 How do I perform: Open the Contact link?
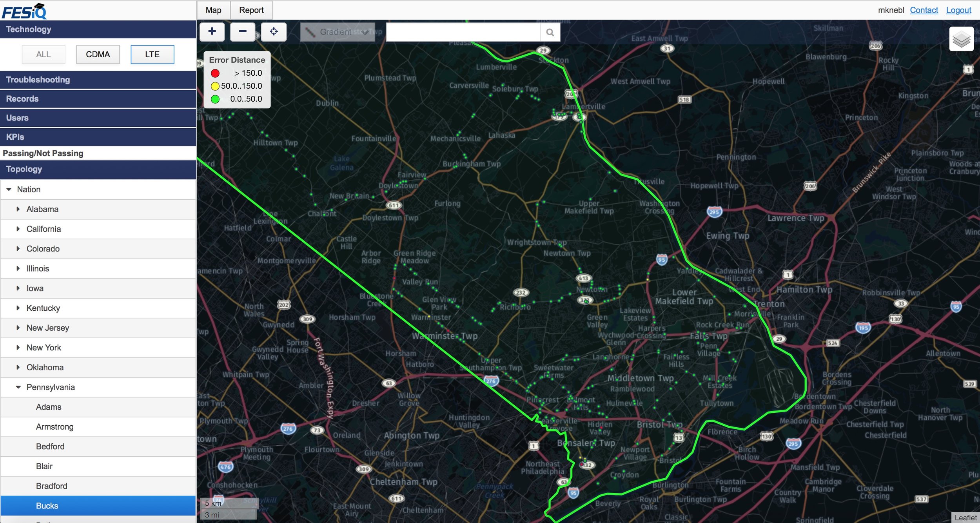click(x=924, y=10)
